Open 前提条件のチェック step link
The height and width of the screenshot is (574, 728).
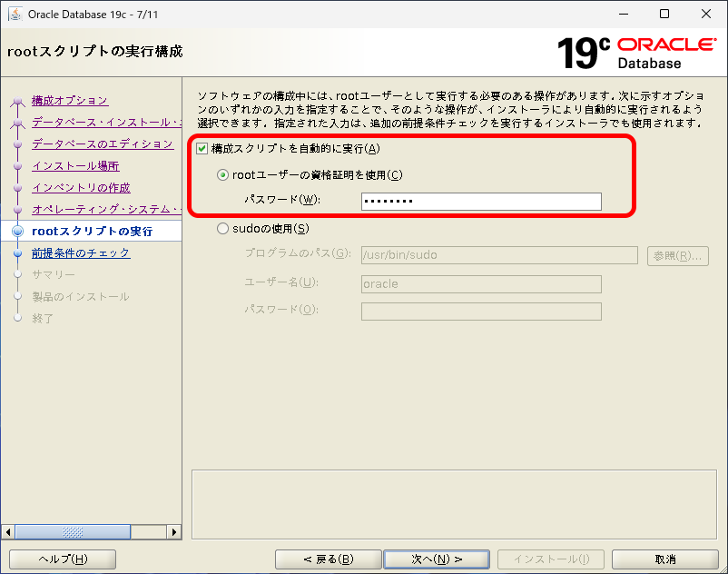tap(81, 253)
